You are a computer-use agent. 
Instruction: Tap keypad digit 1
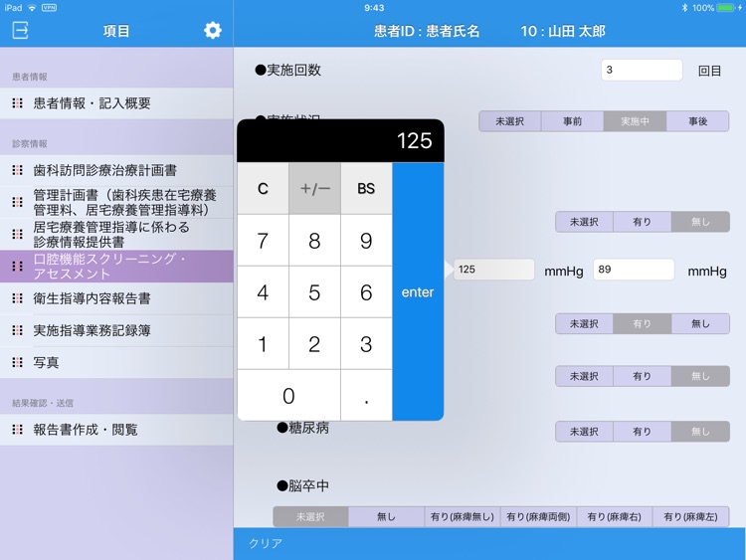[x=263, y=344]
